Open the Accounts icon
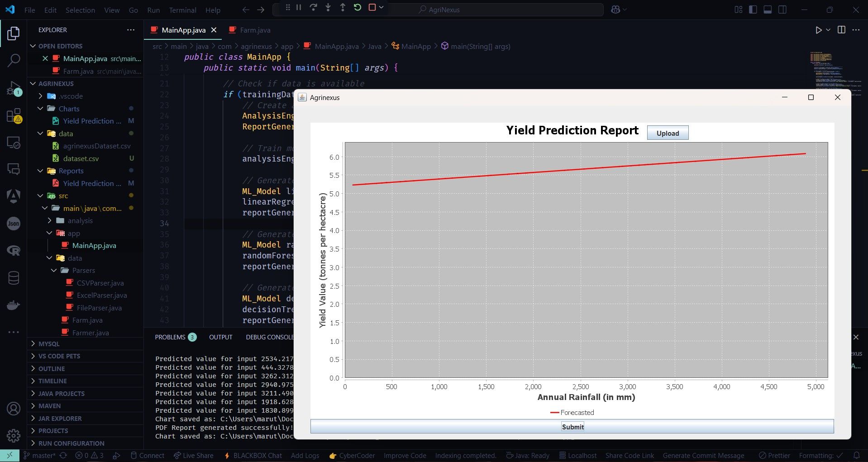Screen dimensions: 868x462 [14, 409]
